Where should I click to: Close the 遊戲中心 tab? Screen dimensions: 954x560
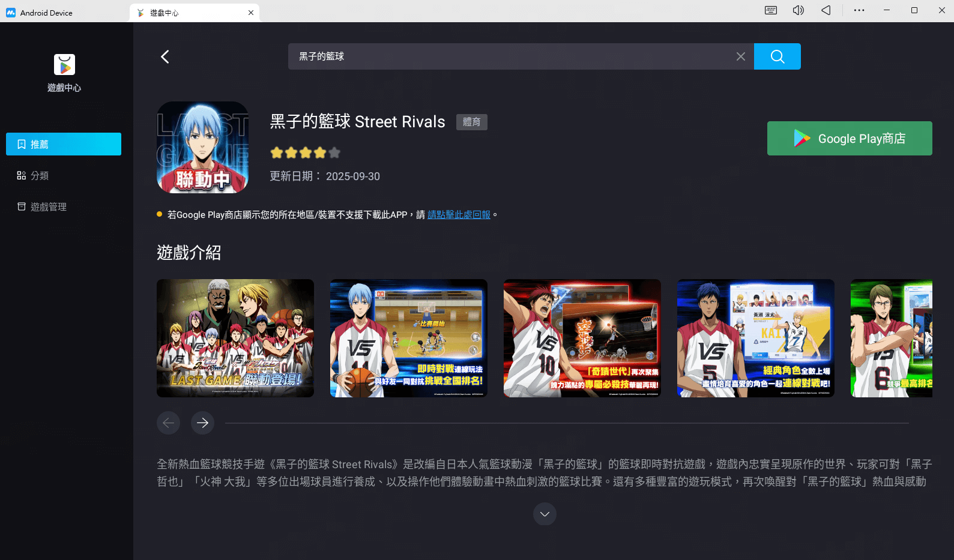[251, 13]
